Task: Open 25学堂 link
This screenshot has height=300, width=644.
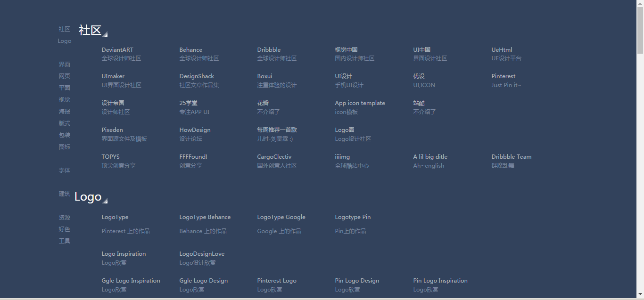Action: point(189,103)
